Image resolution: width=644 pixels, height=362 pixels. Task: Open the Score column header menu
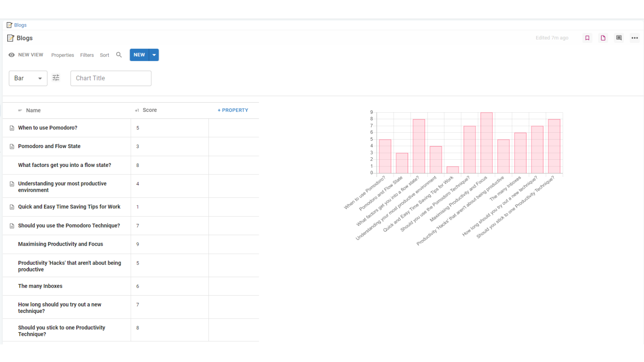(149, 110)
